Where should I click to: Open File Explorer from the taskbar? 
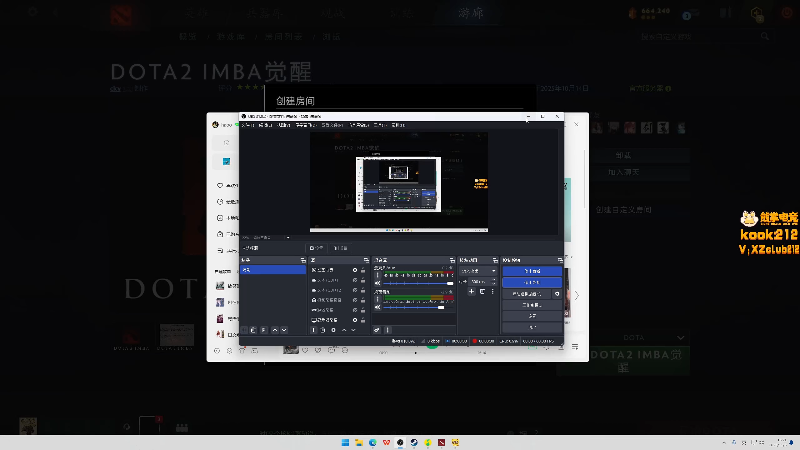pyautogui.click(x=359, y=442)
